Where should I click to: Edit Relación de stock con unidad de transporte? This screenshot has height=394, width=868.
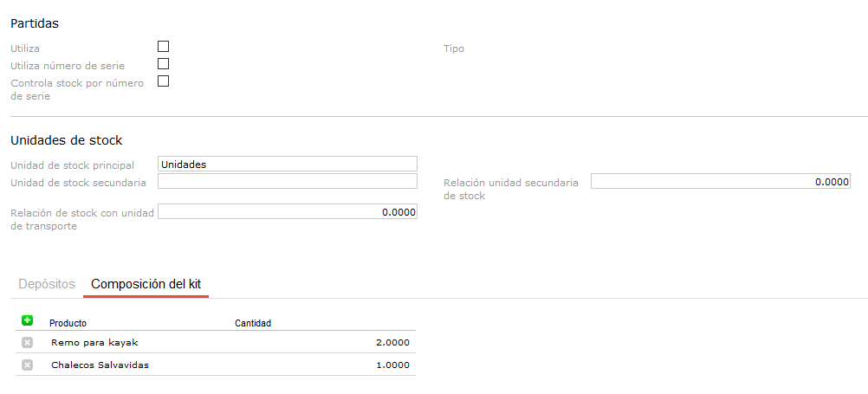tap(287, 212)
